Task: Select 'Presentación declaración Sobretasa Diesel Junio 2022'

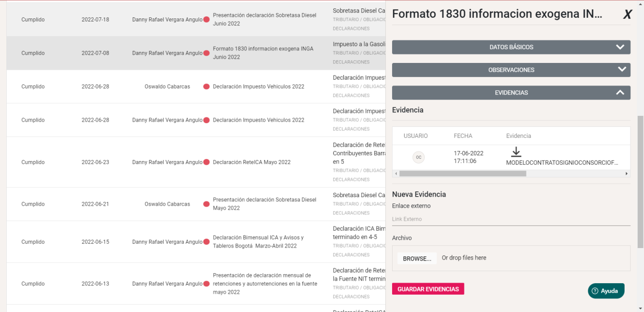Action: tap(265, 19)
